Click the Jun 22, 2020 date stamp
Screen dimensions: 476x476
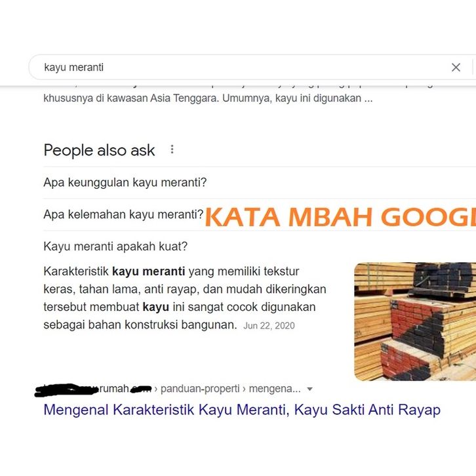269,325
